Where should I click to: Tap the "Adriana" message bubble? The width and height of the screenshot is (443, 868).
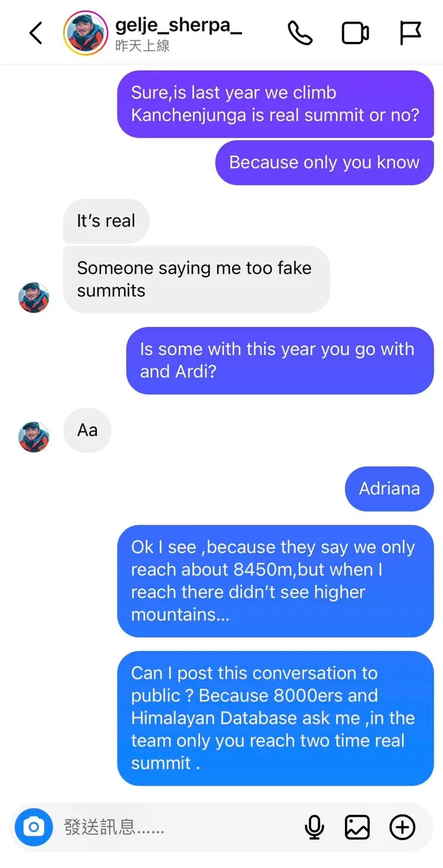pyautogui.click(x=389, y=489)
